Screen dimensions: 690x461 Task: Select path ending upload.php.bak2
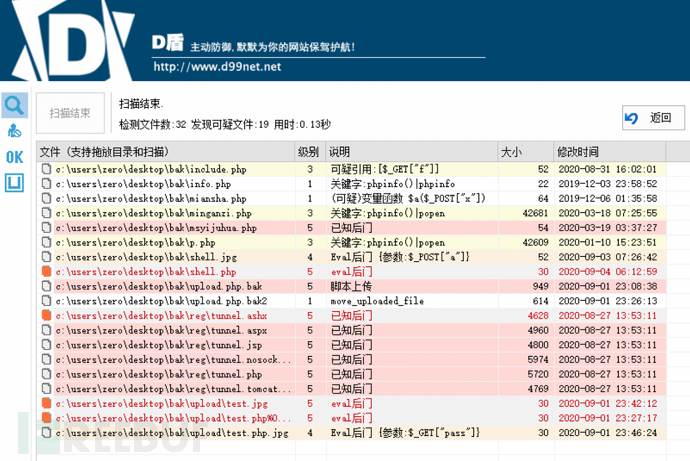pyautogui.click(x=161, y=301)
